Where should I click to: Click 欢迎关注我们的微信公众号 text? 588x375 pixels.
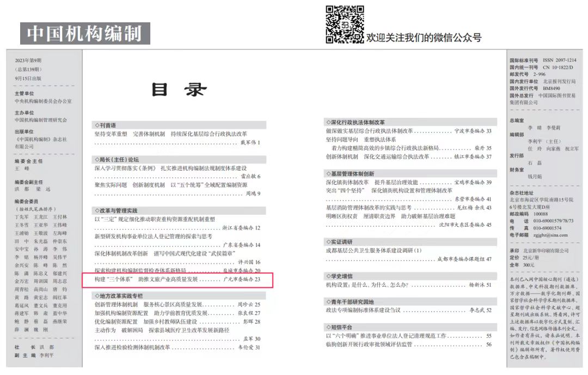[424, 38]
